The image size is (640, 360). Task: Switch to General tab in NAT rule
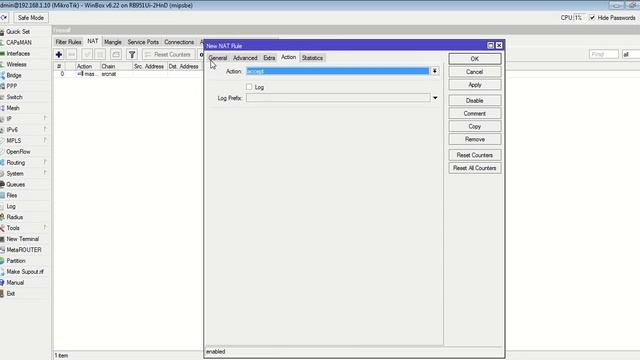[x=218, y=58]
